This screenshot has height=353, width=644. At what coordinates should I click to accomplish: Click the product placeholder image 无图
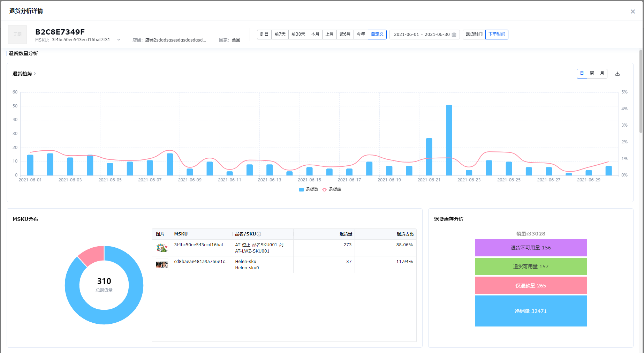(x=17, y=35)
